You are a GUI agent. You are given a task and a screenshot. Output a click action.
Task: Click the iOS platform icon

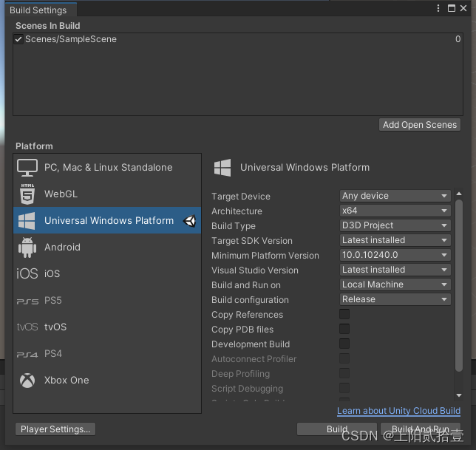27,273
